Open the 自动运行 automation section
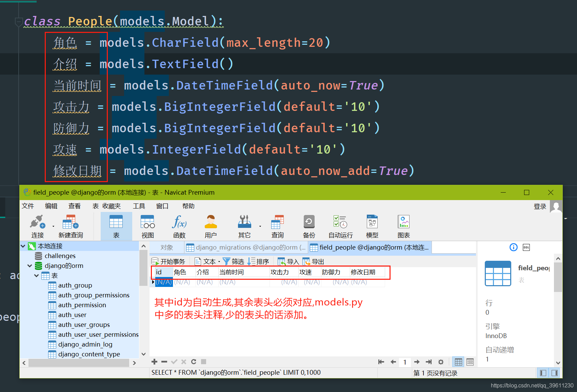577x392 pixels. [x=340, y=226]
